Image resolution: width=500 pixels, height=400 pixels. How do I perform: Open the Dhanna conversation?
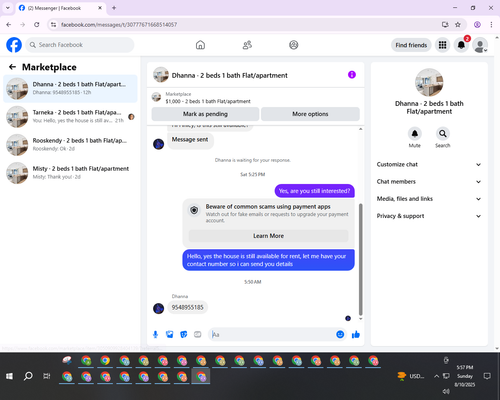click(x=70, y=89)
